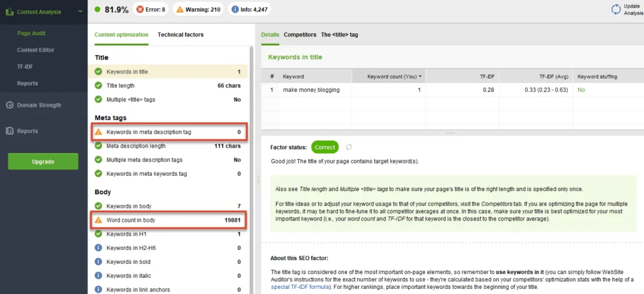Click the red Error: 8 icon badge

(140, 9)
